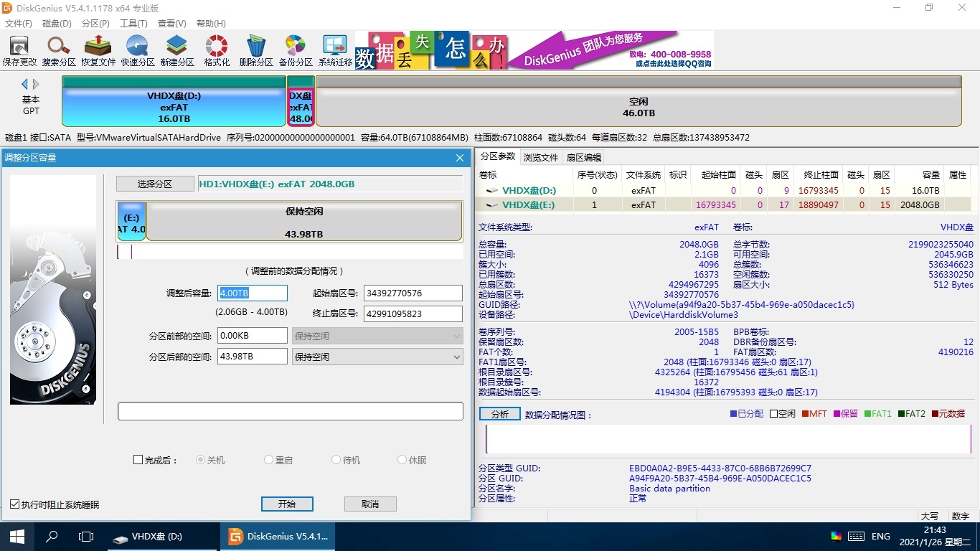Switch to the 分区参数 tab
The height and width of the screenshot is (551, 980).
(498, 157)
